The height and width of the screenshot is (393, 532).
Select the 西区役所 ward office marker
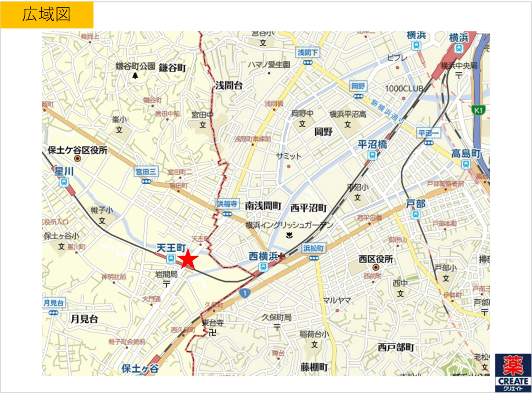point(376,267)
